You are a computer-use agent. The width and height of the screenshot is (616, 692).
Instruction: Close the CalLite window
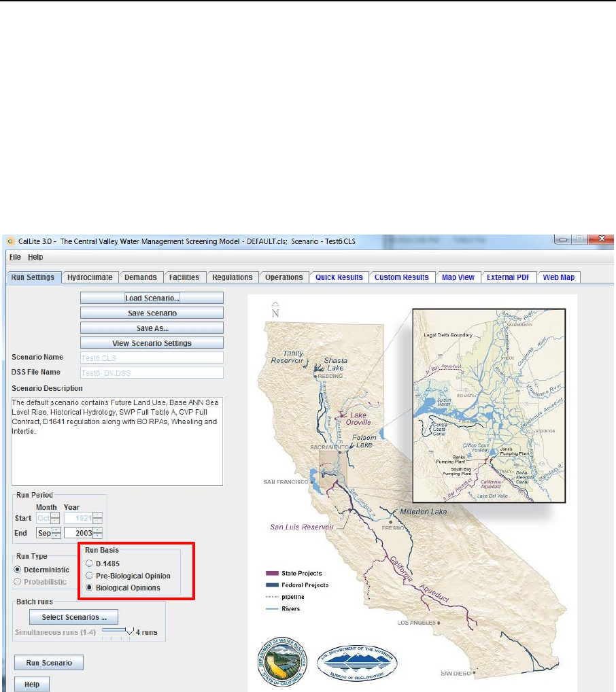pos(601,239)
